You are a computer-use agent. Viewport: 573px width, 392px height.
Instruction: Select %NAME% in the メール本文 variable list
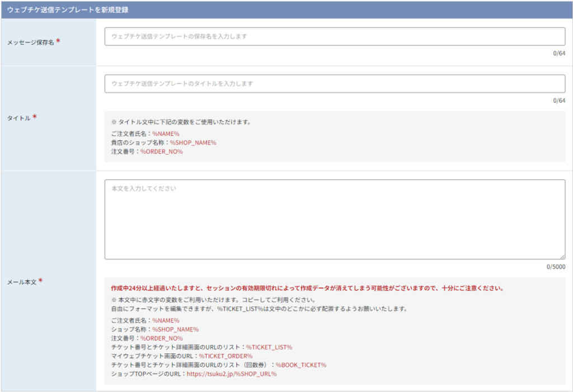[x=166, y=320]
